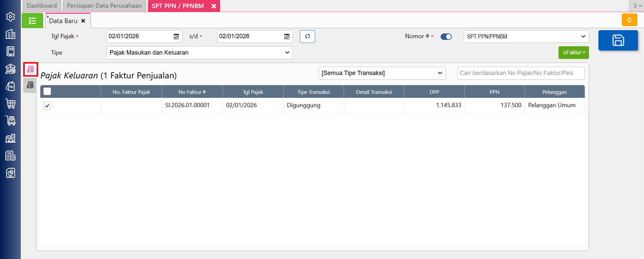Open the shopping cart module in the sidebar
This screenshot has width=644, height=259.
tap(10, 104)
